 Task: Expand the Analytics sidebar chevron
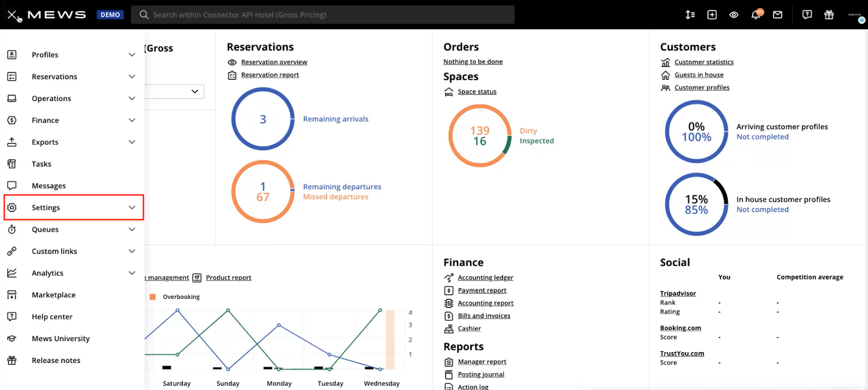[x=132, y=273]
